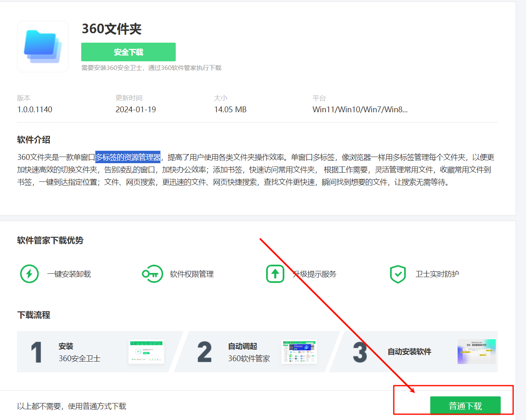The width and height of the screenshot is (526, 420).
Task: Click the 360安全卫士 text in step 1
Action: point(80,358)
